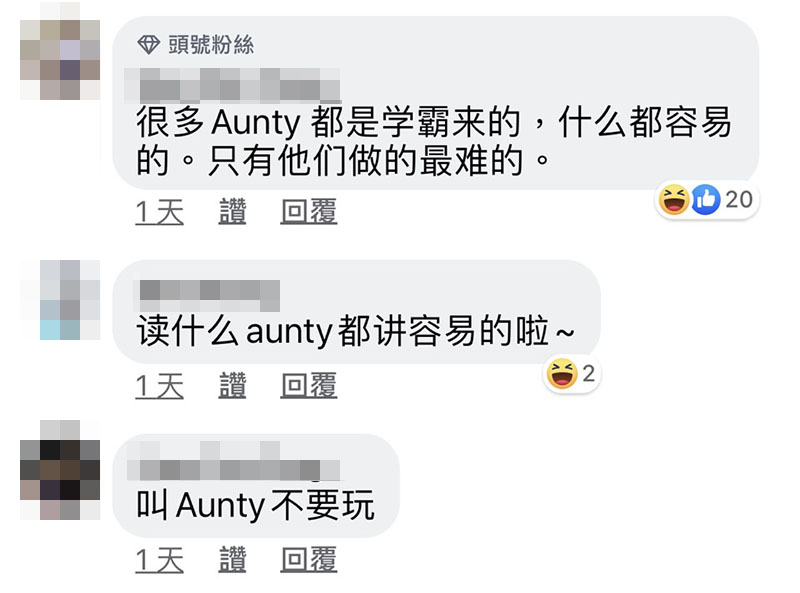Open the 2 reactions count
The image size is (800, 593).
(x=588, y=374)
